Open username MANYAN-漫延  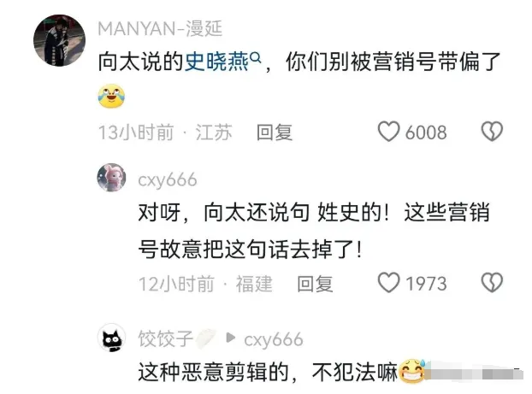[x=160, y=28]
